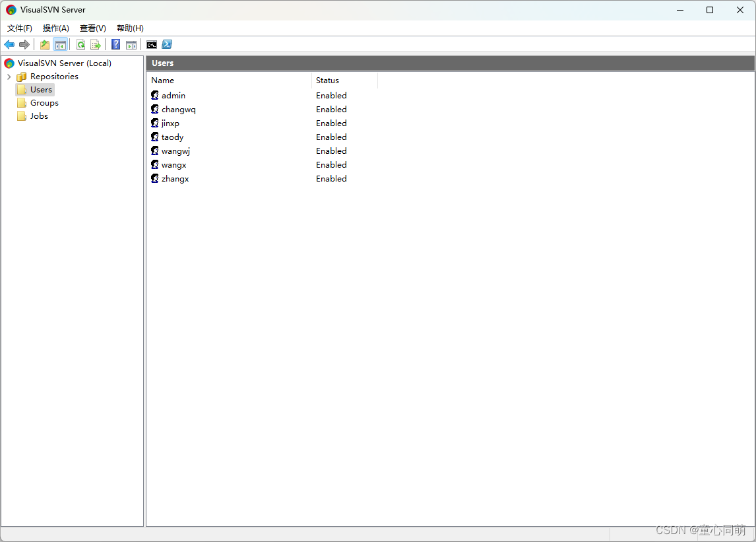Click jinxp's Enabled status cell
The image size is (756, 542).
pyautogui.click(x=331, y=123)
